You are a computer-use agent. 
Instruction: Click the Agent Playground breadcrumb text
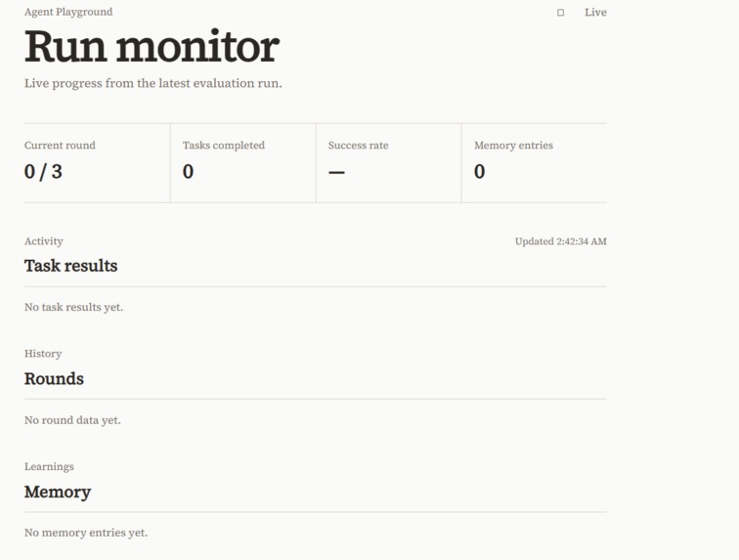click(68, 12)
